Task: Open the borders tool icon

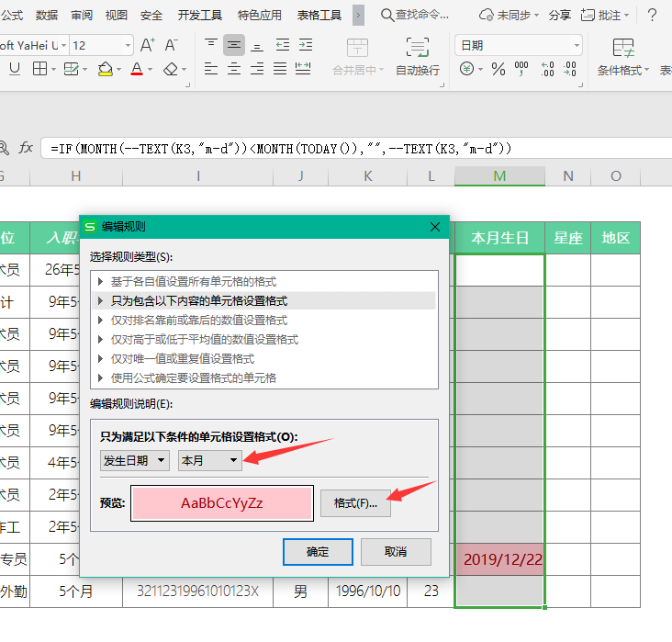Action: click(x=39, y=69)
